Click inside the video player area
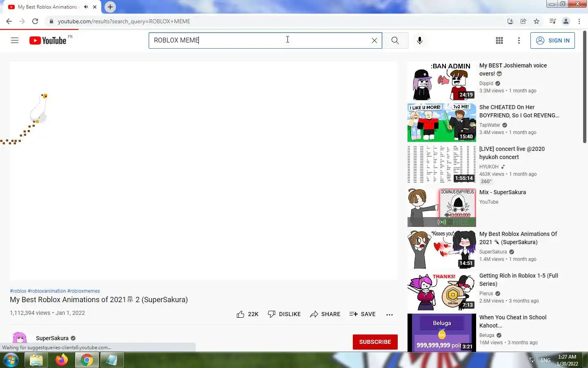The height and width of the screenshot is (368, 588). [x=203, y=171]
